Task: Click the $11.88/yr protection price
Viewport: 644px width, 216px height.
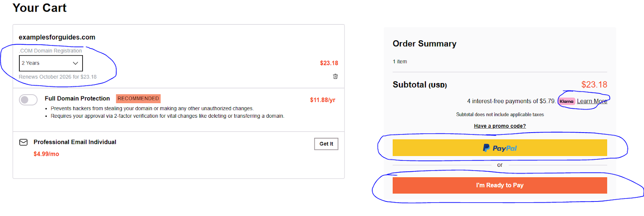Action: 322,100
